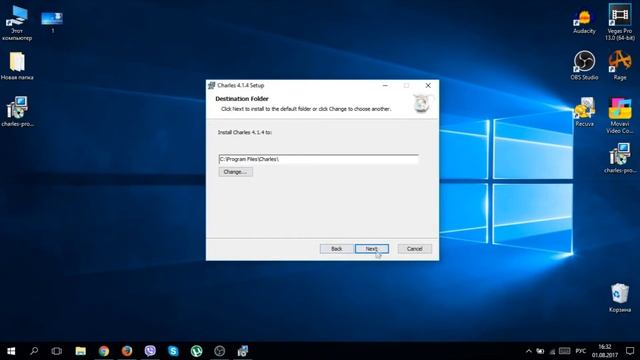
Task: Select the Rage desktop shortcut
Action: 620,65
